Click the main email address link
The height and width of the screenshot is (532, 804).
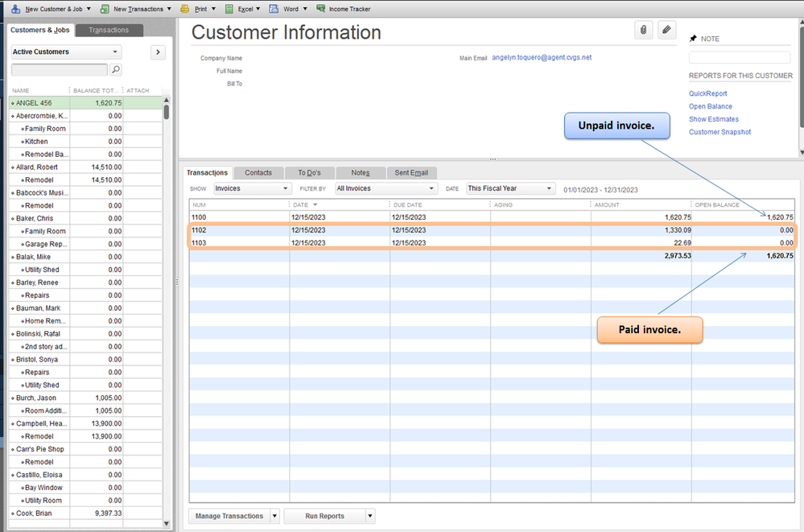pos(542,57)
